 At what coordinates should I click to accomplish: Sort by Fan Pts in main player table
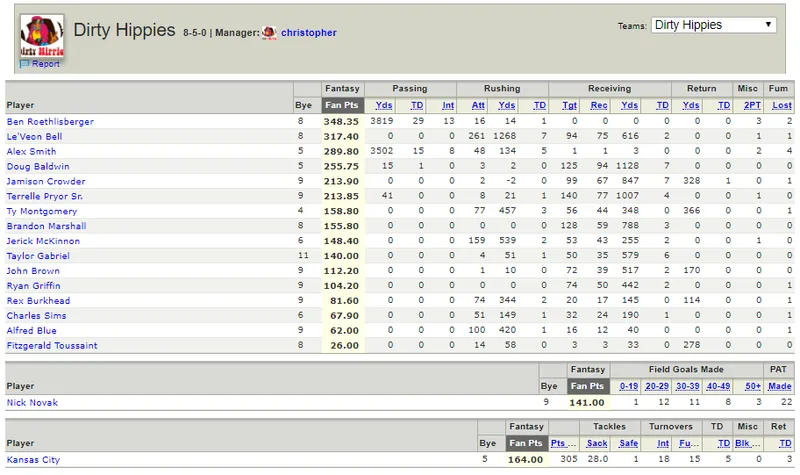click(342, 105)
